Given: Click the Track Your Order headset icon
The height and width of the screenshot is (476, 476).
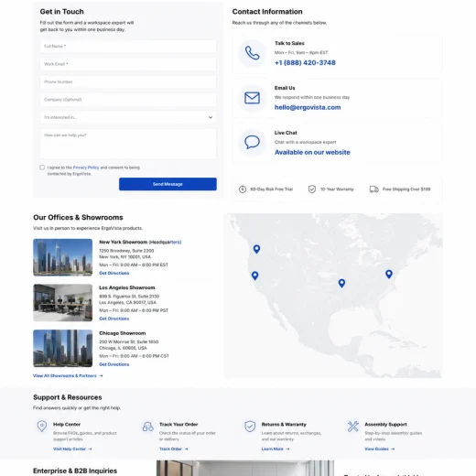Looking at the screenshot, I should (148, 427).
